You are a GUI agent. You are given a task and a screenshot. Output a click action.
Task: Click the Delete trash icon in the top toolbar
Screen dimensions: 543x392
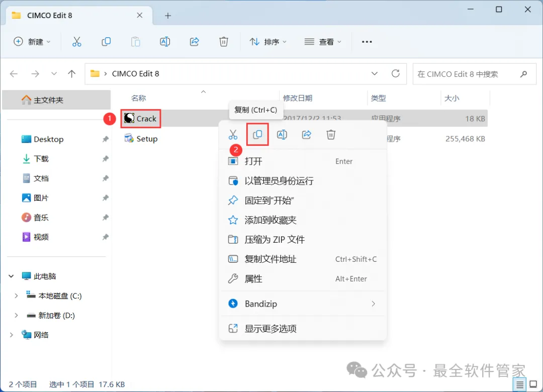pos(224,42)
